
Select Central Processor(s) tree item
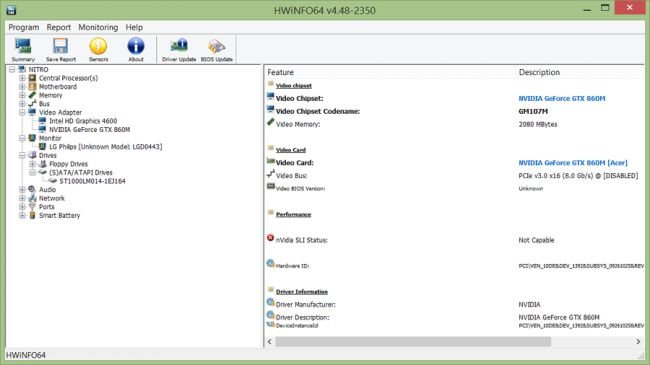point(68,78)
